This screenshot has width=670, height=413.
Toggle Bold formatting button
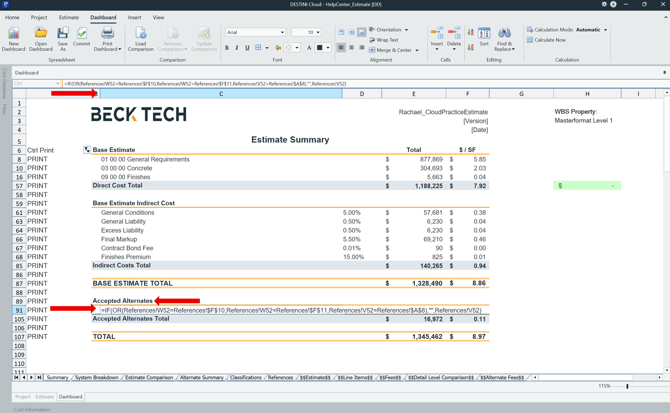[x=227, y=48]
